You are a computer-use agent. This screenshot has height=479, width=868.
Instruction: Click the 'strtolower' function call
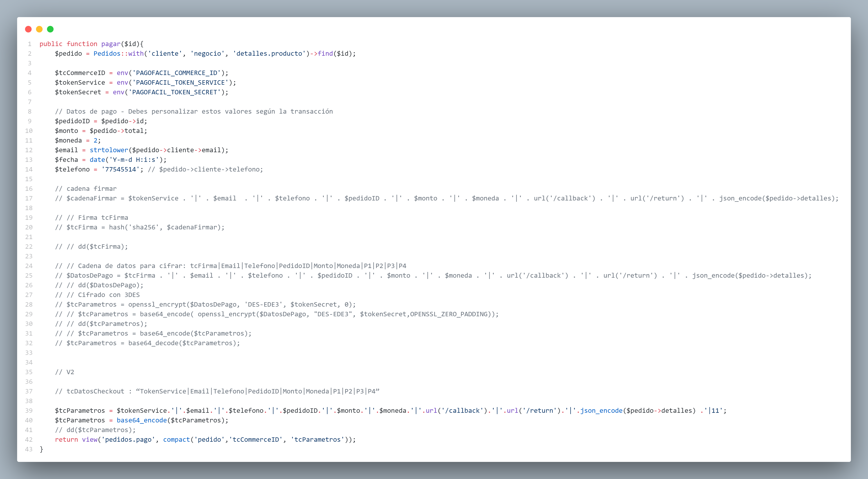coord(109,150)
